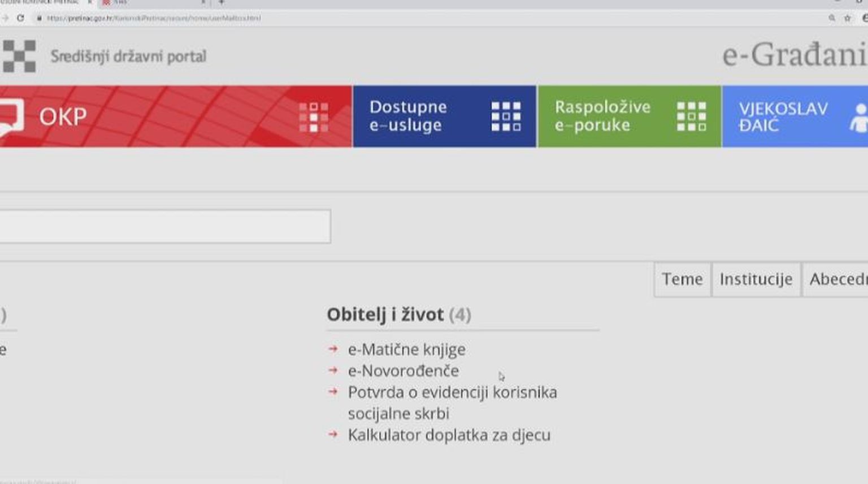Image resolution: width=868 pixels, height=484 pixels.
Task: Open the grid icon in OKP banner
Action: pyautogui.click(x=314, y=117)
